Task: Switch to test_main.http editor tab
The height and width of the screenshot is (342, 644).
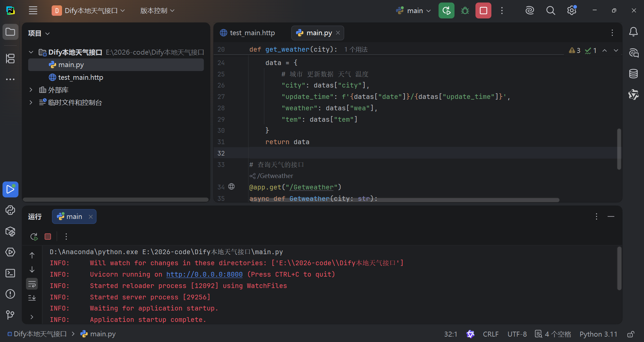Action: point(247,33)
